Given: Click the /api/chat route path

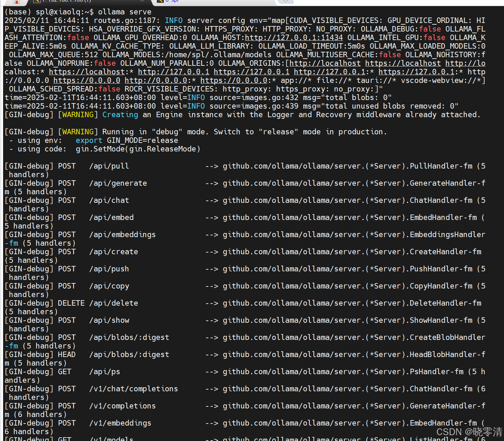Looking at the screenshot, I should click(x=109, y=200).
